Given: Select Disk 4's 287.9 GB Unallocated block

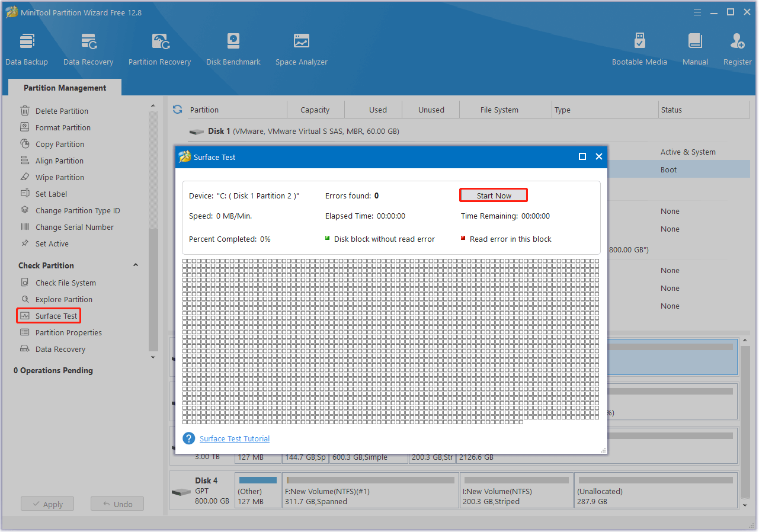Looking at the screenshot, I should pos(656,491).
